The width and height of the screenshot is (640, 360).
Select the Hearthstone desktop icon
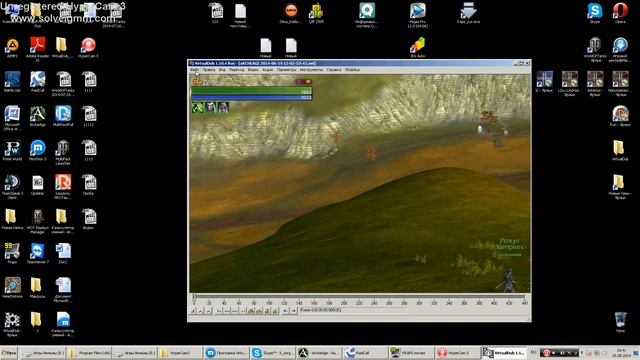(x=12, y=288)
